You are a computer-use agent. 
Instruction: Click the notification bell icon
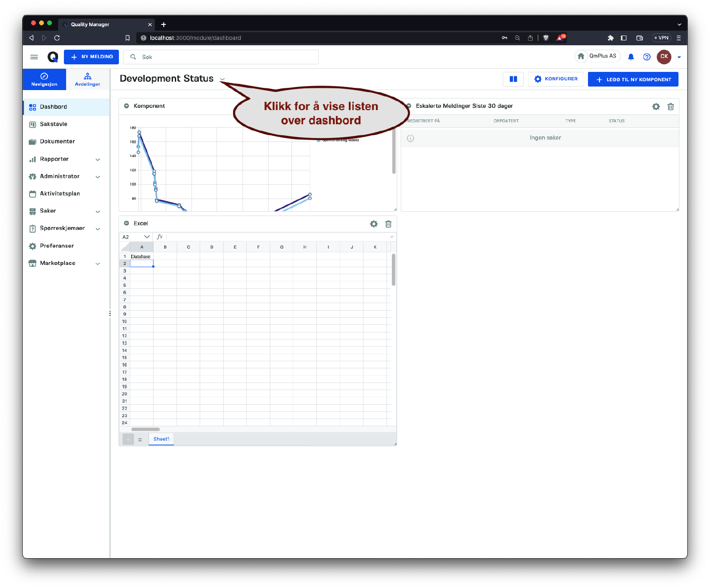[631, 57]
